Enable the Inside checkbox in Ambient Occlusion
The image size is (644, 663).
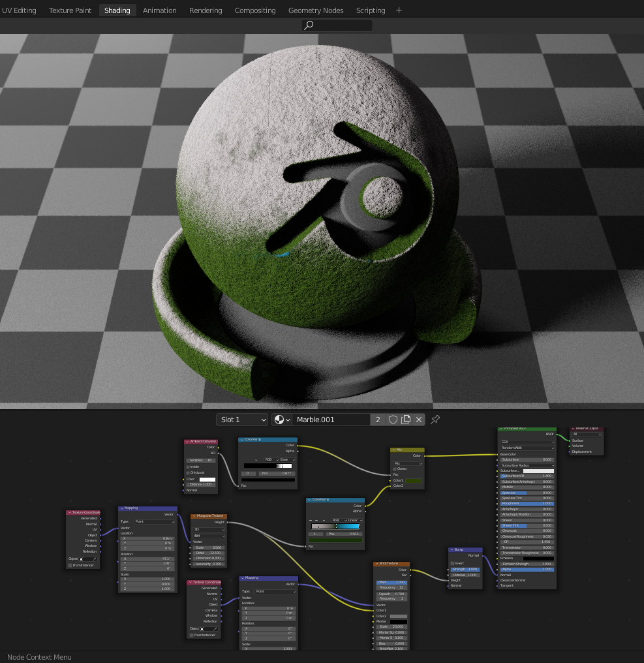188,467
